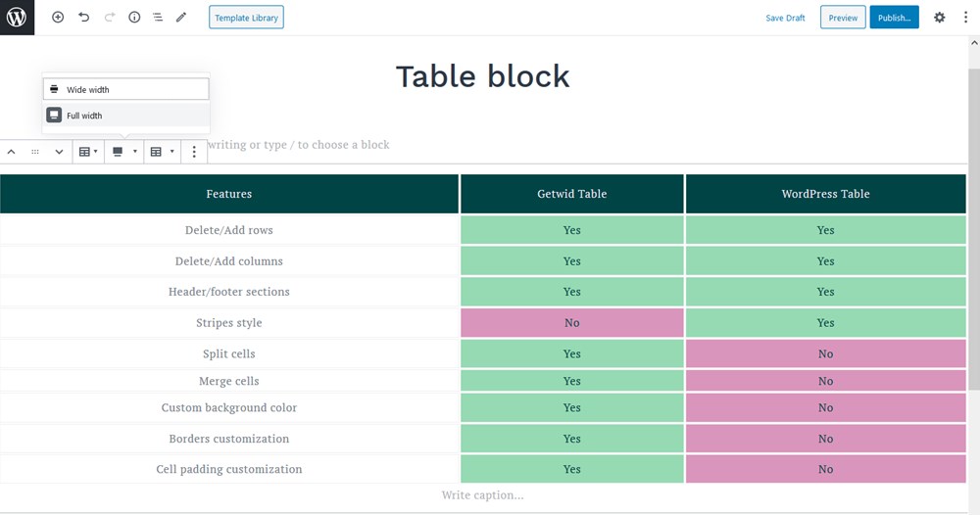Screen dimensions: 980x515
Task: Open change alignment dropdown
Action: (124, 152)
